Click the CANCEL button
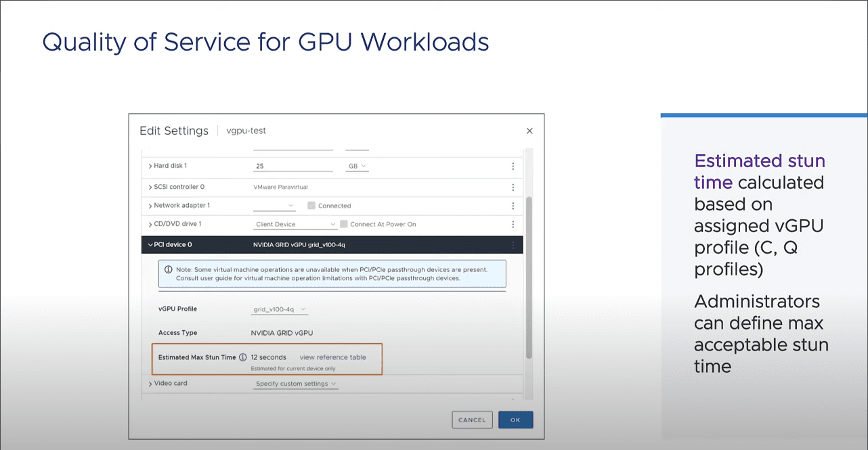The height and width of the screenshot is (450, 868). [472, 420]
